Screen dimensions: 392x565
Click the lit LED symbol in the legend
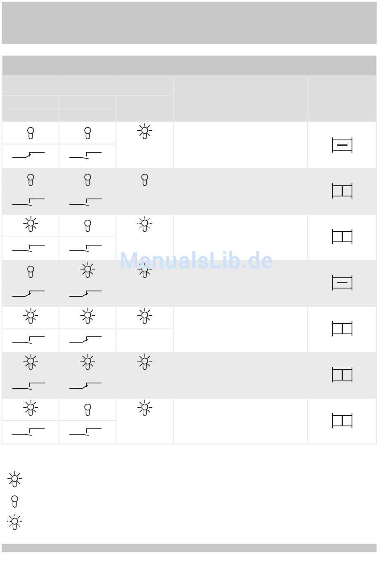(x=15, y=479)
